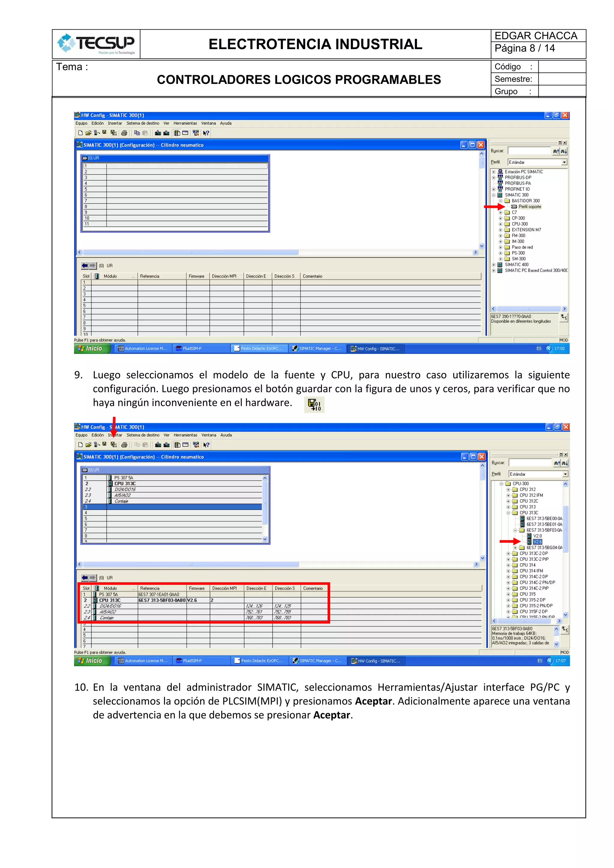This screenshot has height=868, width=614.
Task: Click Contaje row in rack view
Action: pos(172,501)
